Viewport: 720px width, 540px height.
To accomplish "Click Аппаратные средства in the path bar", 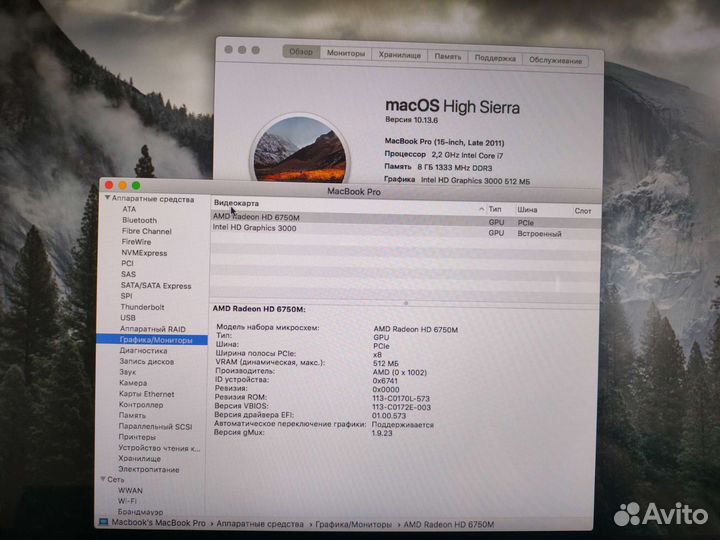I will click(x=260, y=523).
